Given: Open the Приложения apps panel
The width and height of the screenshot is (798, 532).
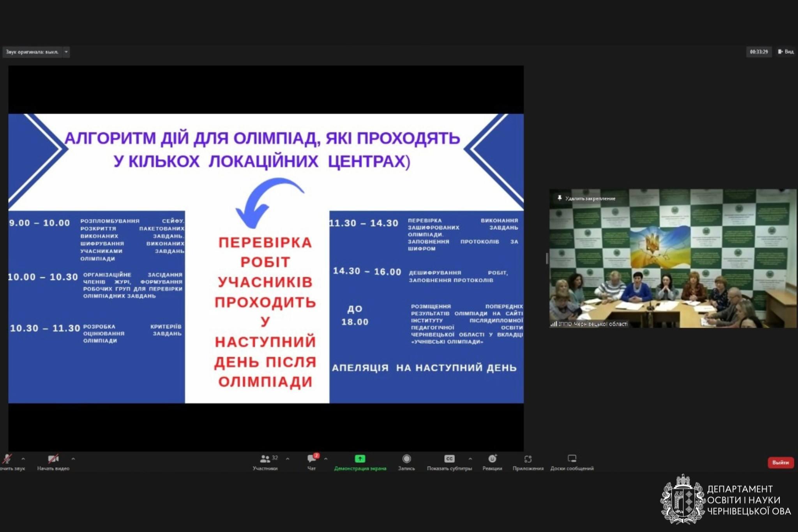Looking at the screenshot, I should [x=528, y=459].
